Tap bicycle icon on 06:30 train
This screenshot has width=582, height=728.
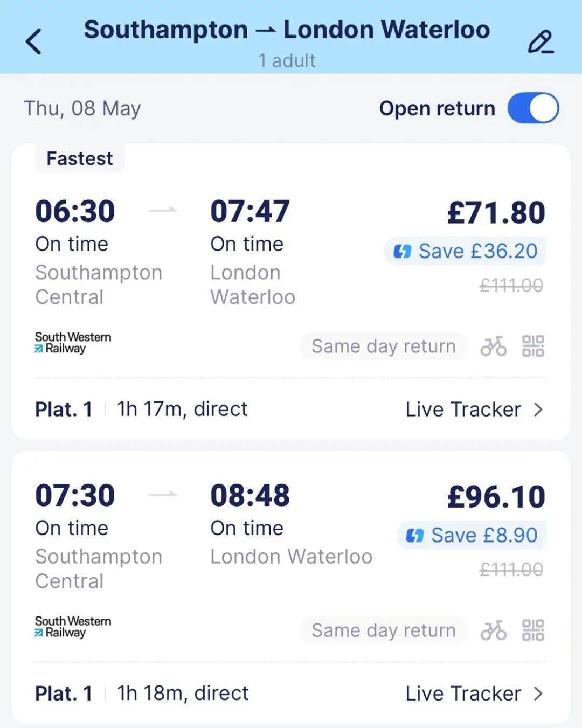click(493, 346)
